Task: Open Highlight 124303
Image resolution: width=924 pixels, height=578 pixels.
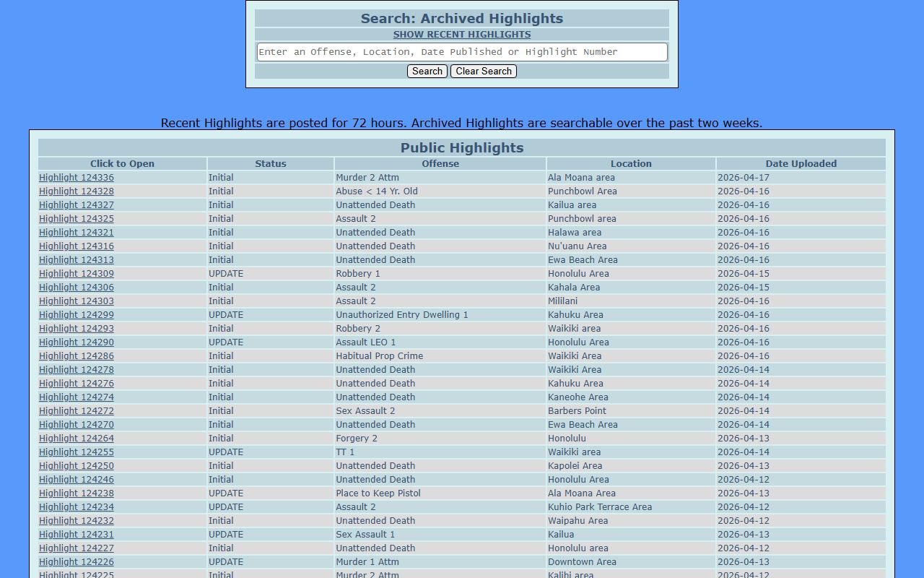Action: click(x=77, y=301)
